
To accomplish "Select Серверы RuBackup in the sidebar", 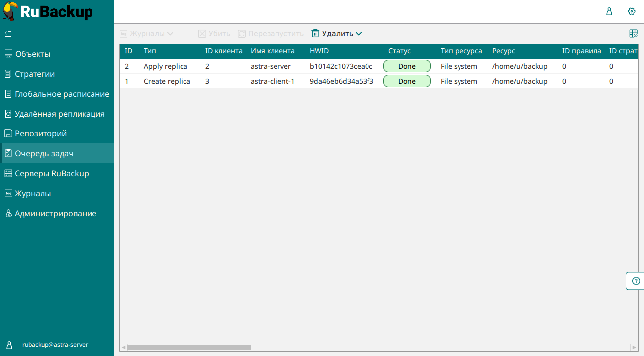I will click(52, 173).
